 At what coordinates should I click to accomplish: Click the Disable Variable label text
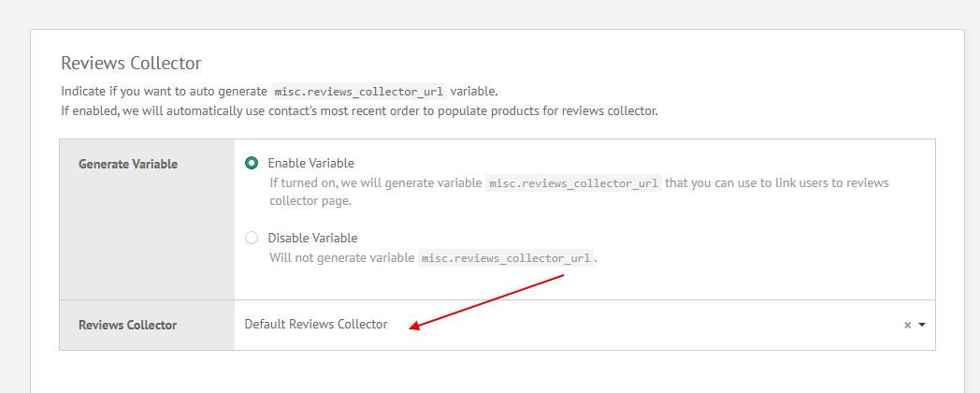pos(312,238)
